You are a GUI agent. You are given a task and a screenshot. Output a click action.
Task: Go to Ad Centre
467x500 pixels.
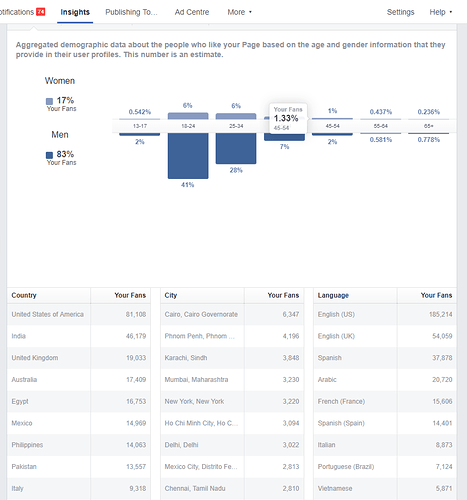pyautogui.click(x=192, y=12)
